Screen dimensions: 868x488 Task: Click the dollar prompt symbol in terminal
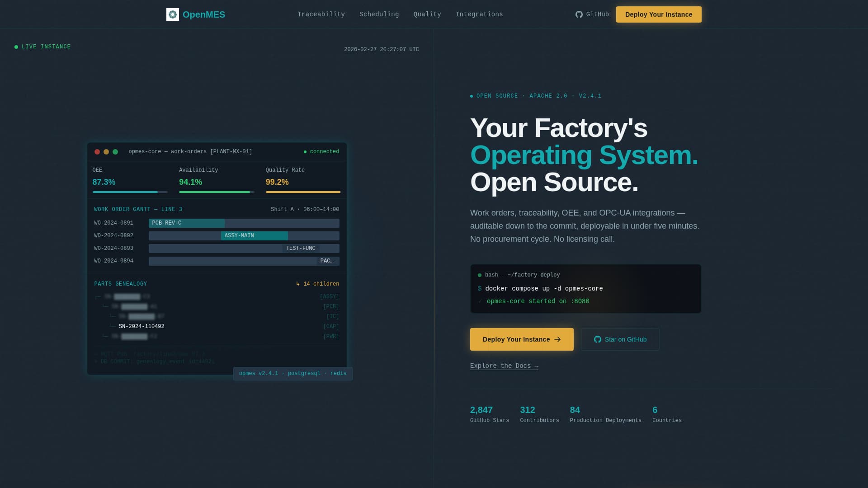(x=480, y=289)
